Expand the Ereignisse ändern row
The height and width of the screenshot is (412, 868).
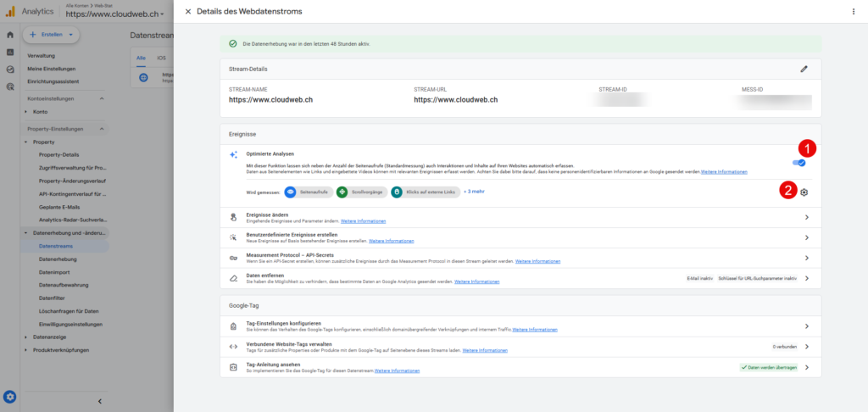tap(519, 218)
